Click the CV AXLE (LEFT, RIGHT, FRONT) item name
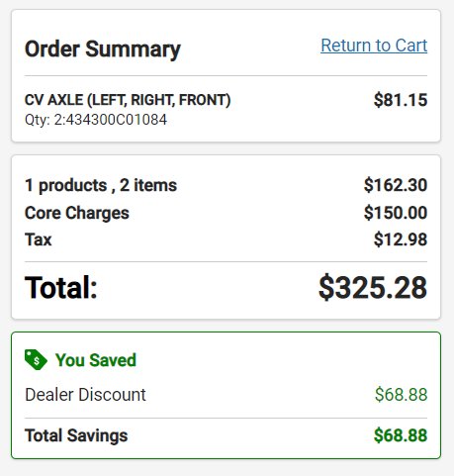 128,100
